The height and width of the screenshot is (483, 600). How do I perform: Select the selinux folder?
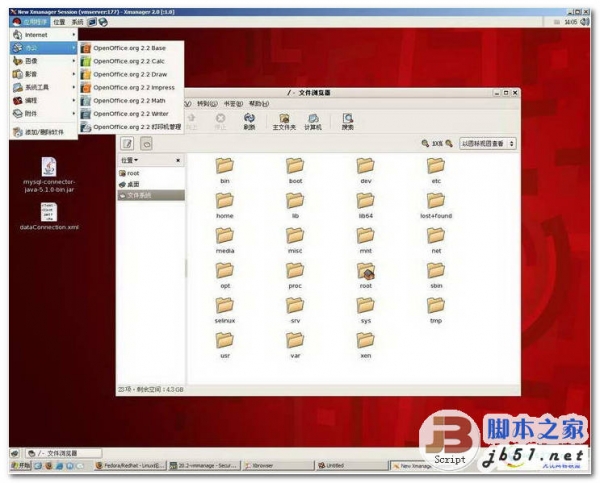click(x=225, y=310)
